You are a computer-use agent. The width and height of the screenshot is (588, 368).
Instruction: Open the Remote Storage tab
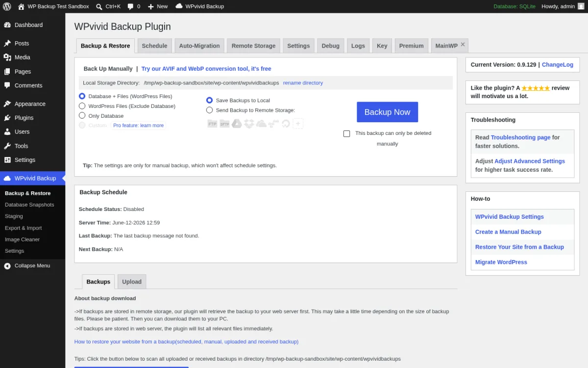253,46
